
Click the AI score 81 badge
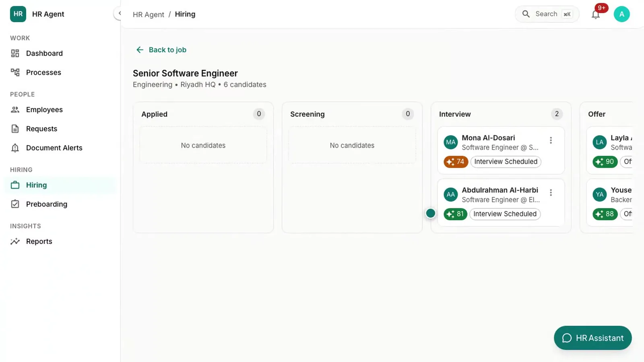455,214
